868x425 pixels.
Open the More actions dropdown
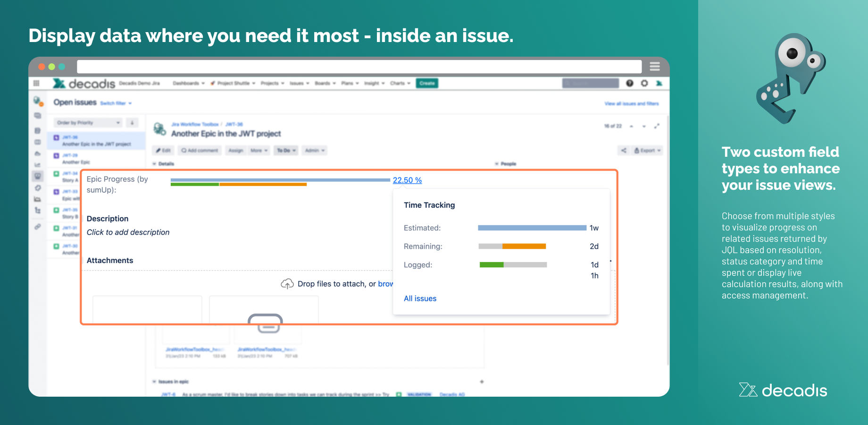259,151
